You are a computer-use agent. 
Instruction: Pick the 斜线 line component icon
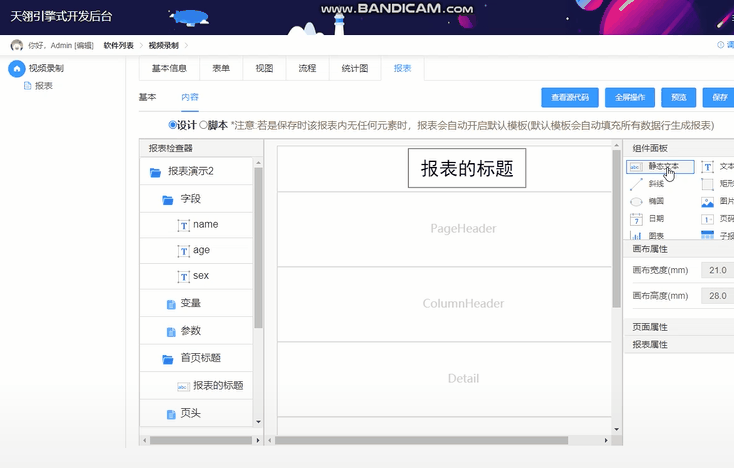(x=637, y=184)
